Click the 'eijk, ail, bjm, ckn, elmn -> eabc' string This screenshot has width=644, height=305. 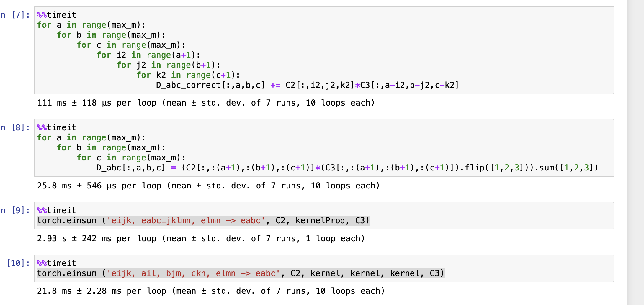click(x=193, y=273)
